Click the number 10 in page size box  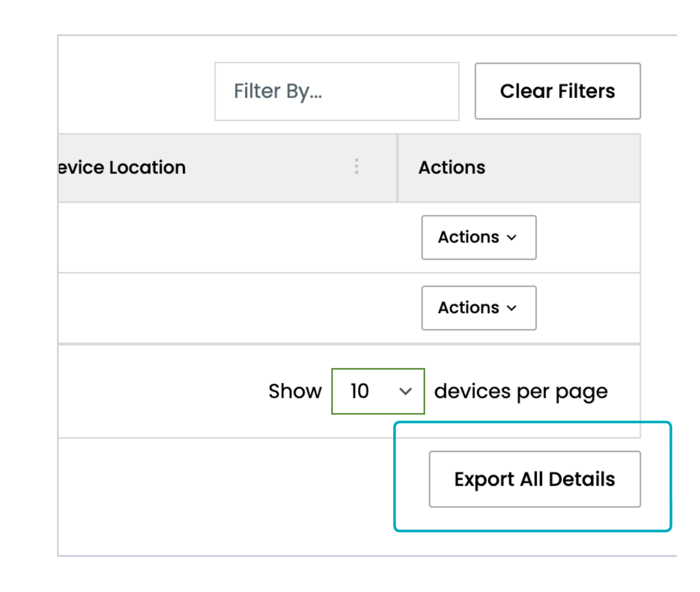point(360,391)
